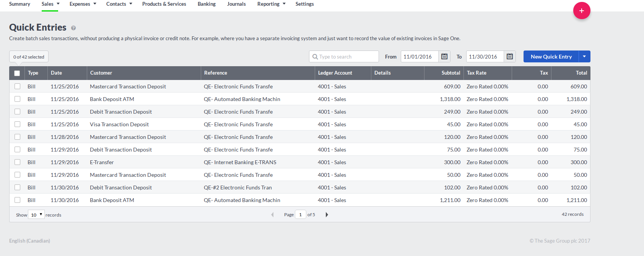
Task: Go to the next page arrow
Action: (x=327, y=215)
